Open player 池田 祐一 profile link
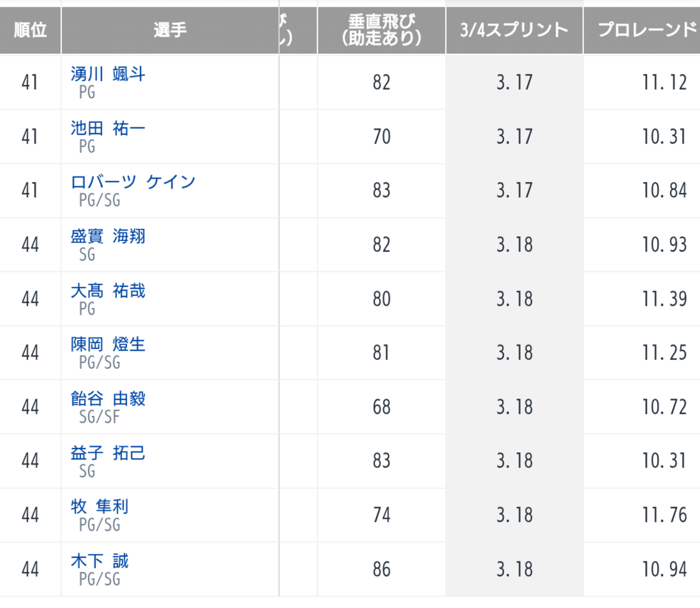 [108, 128]
